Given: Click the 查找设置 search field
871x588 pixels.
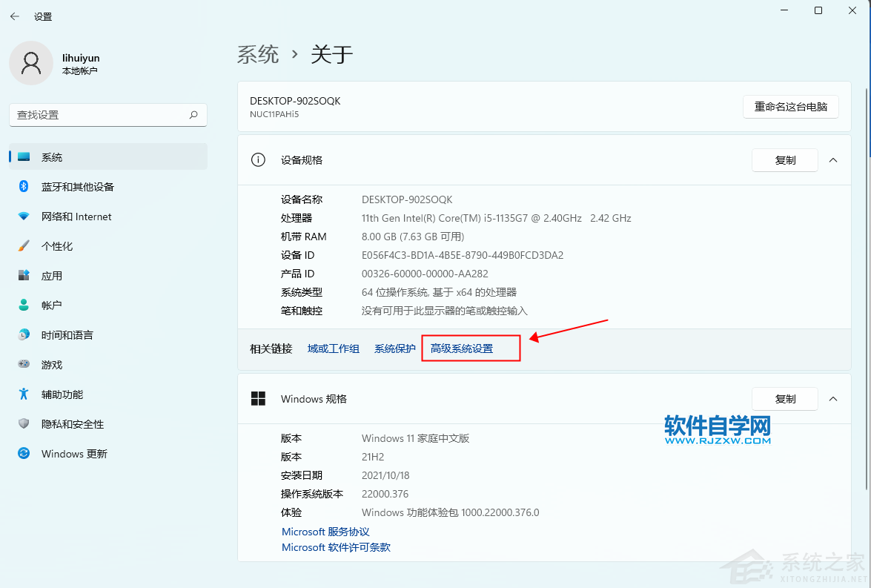Looking at the screenshot, I should coord(108,115).
